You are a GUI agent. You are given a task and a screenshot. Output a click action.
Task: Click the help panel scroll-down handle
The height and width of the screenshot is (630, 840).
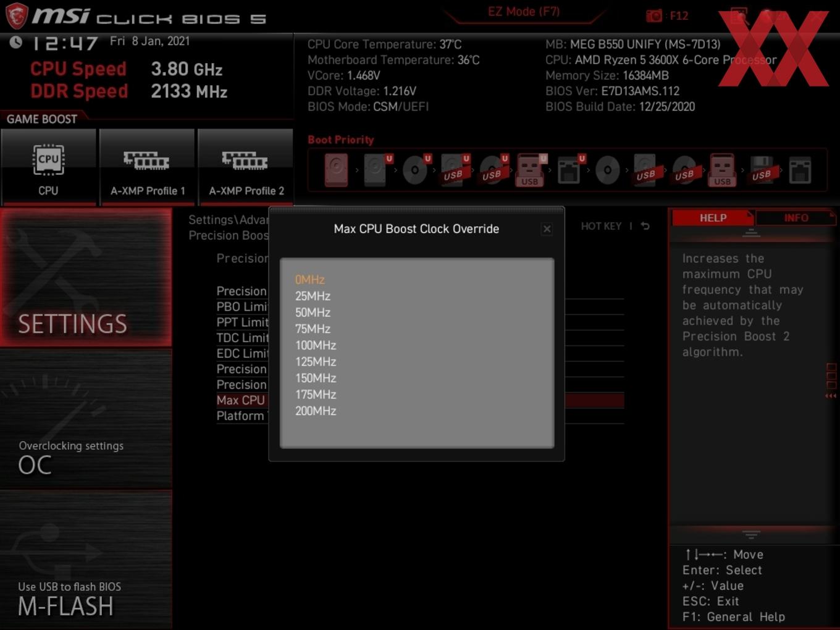click(751, 534)
